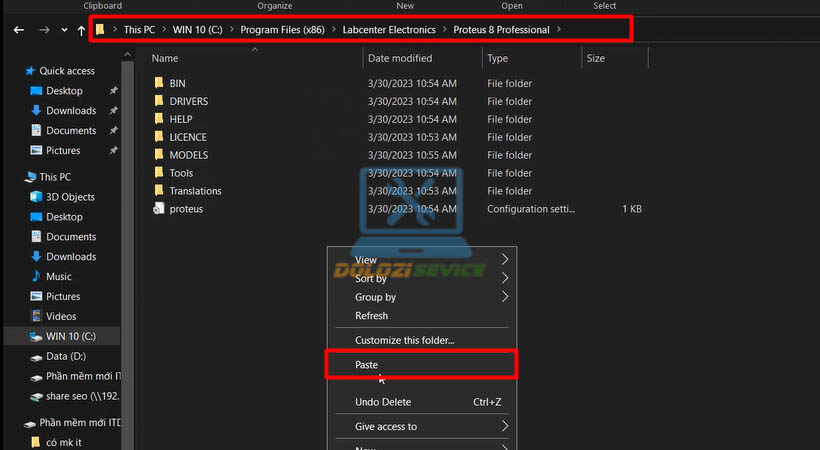Click the Name column header

pyautogui.click(x=165, y=59)
